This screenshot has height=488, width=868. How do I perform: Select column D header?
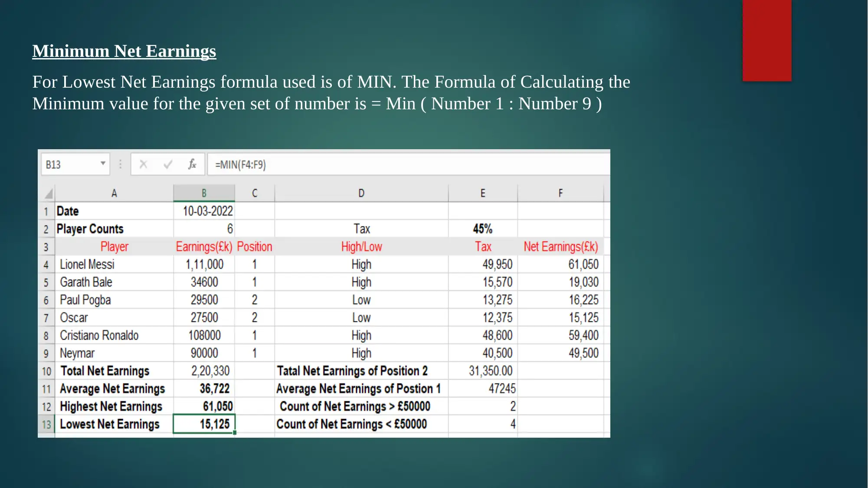pyautogui.click(x=361, y=193)
